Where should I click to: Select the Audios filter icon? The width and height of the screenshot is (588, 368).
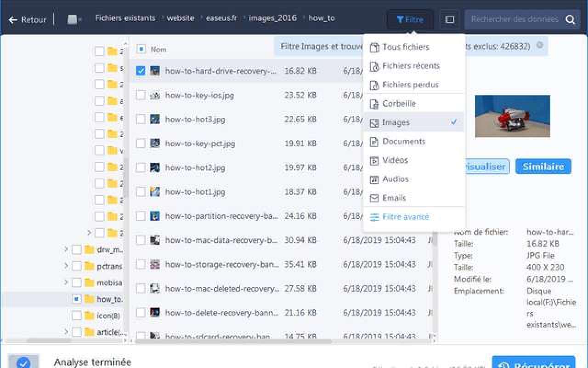[x=374, y=179]
